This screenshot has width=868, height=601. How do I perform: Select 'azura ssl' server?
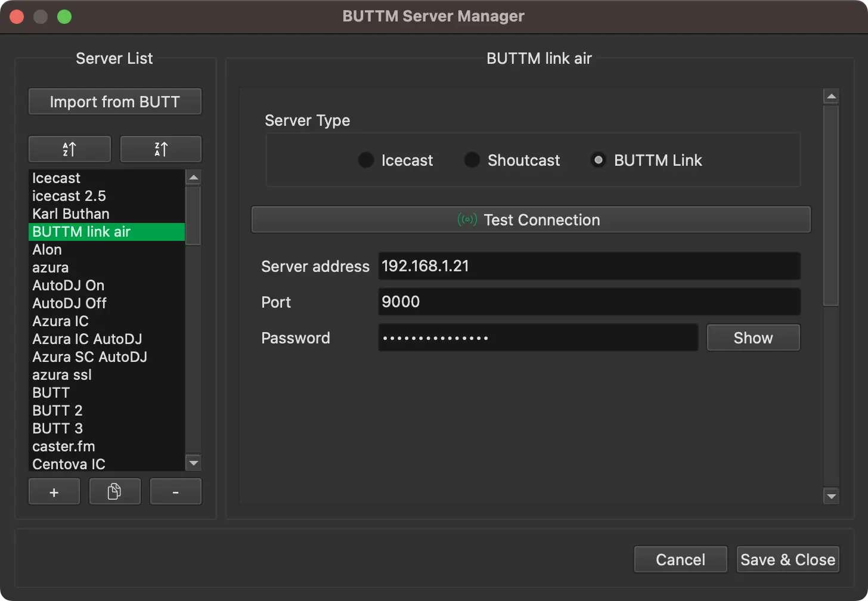coord(107,375)
